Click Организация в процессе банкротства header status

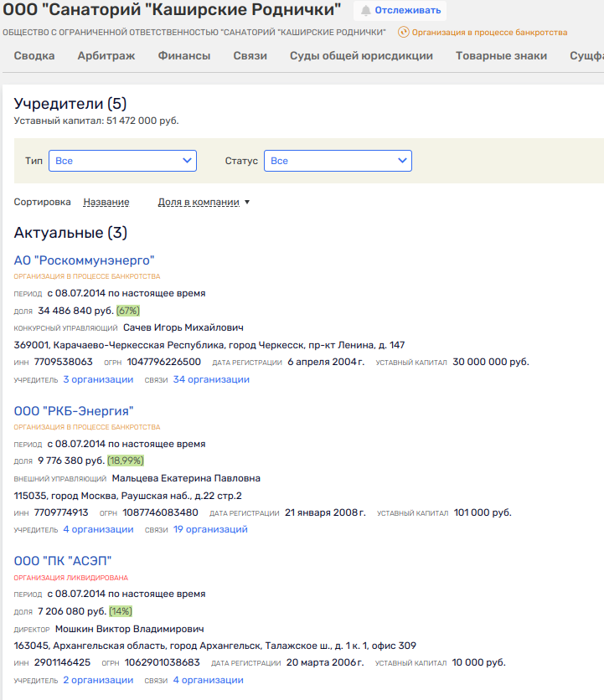(x=489, y=33)
